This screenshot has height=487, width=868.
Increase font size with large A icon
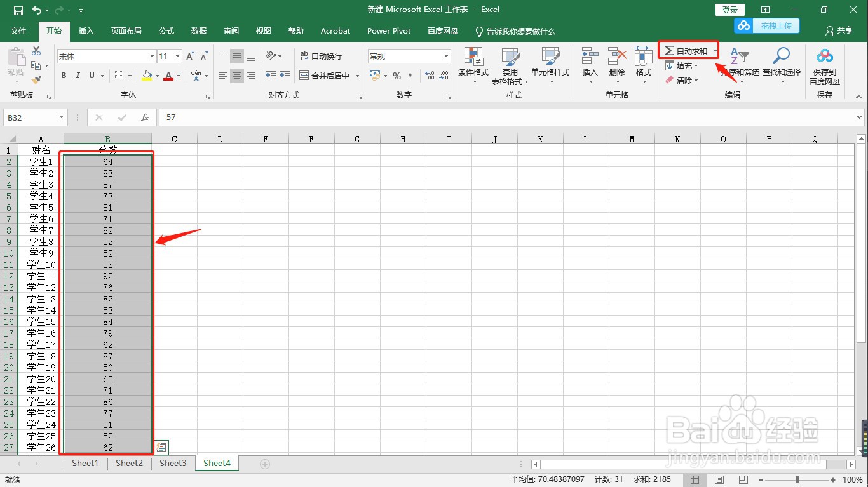point(190,57)
